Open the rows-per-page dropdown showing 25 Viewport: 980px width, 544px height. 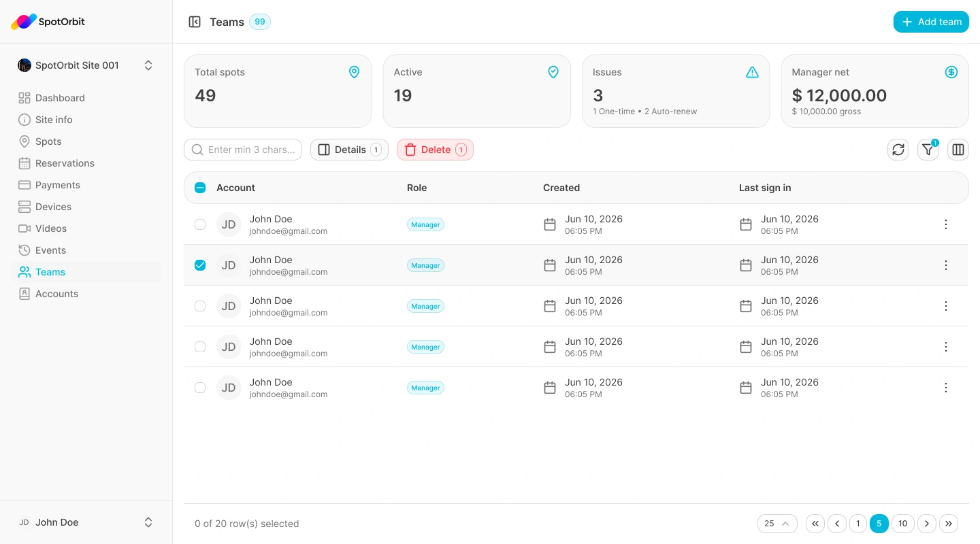click(777, 524)
